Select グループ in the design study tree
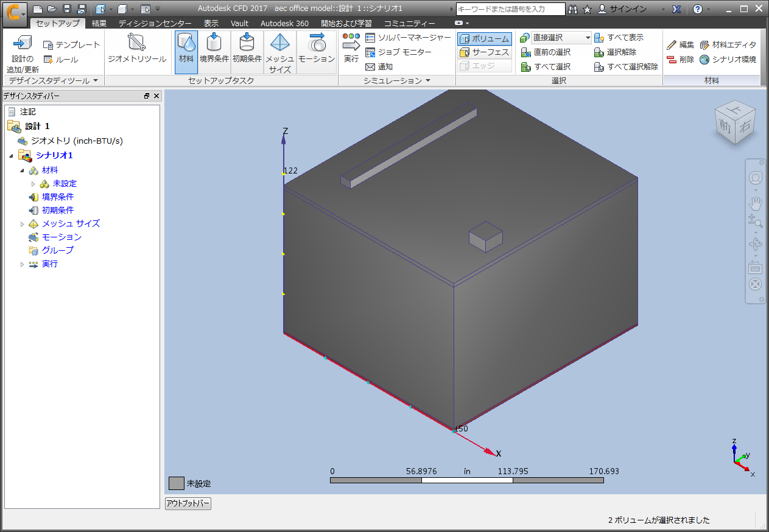The image size is (769, 532). pos(57,251)
